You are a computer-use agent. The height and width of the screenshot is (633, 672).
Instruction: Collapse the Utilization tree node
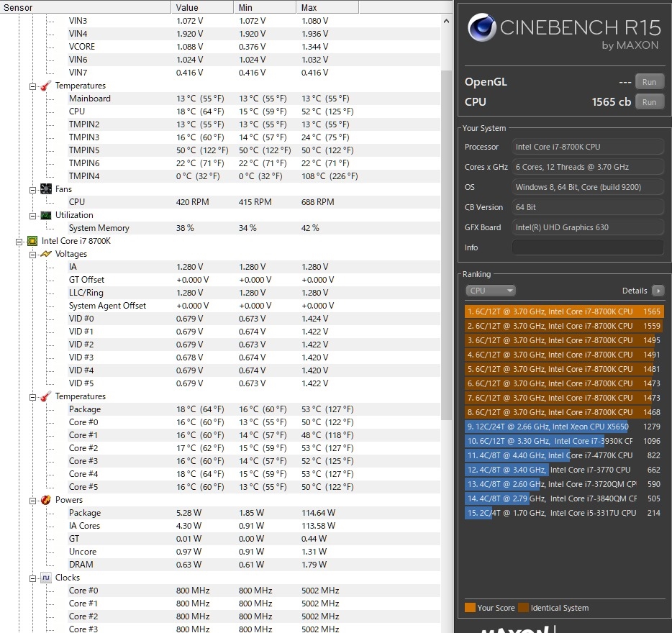pos(32,216)
